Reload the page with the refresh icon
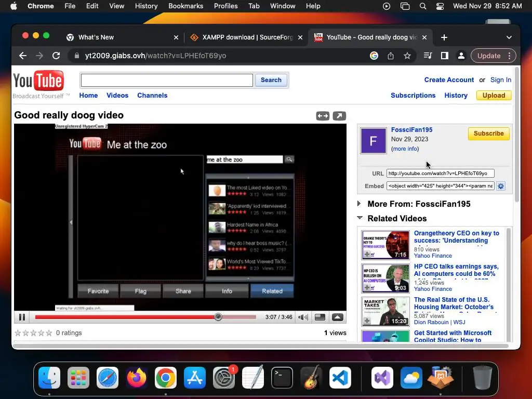 coord(56,56)
